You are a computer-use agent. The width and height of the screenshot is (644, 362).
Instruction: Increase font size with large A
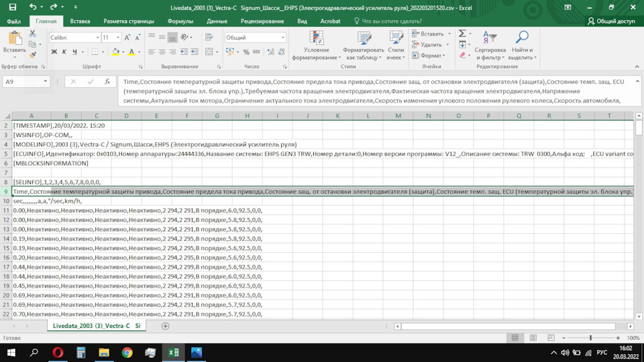point(127,38)
